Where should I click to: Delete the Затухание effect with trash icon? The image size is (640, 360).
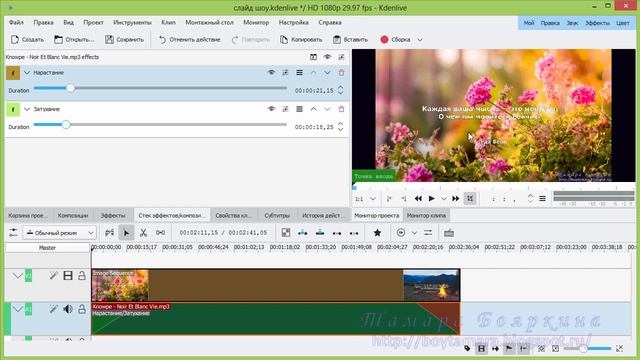(x=342, y=109)
